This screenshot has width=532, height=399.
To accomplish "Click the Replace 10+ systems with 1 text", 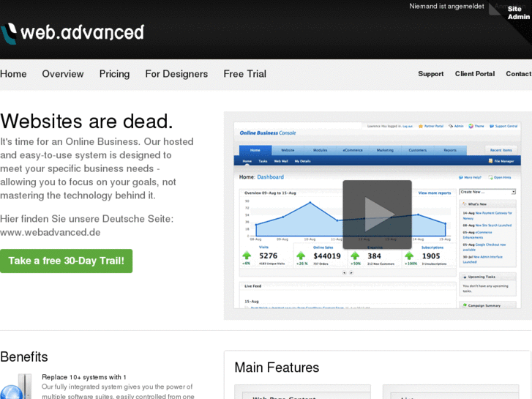I will 84,377.
